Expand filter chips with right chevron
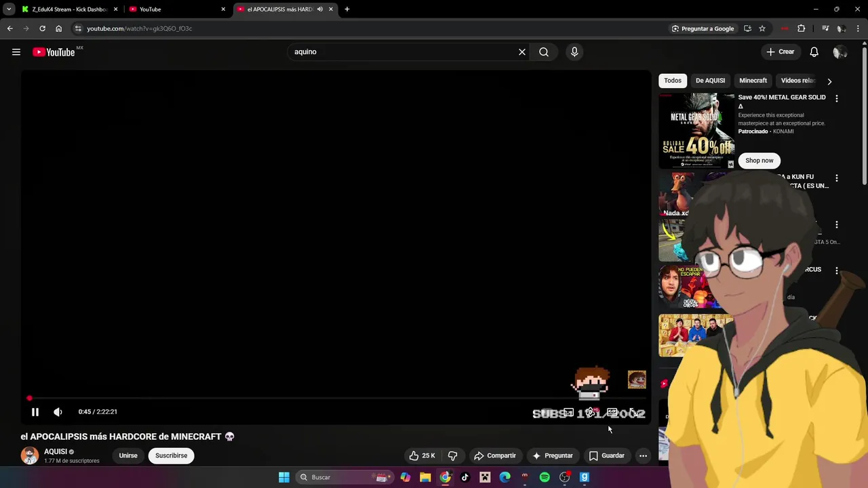This screenshot has height=488, width=868. [829, 81]
